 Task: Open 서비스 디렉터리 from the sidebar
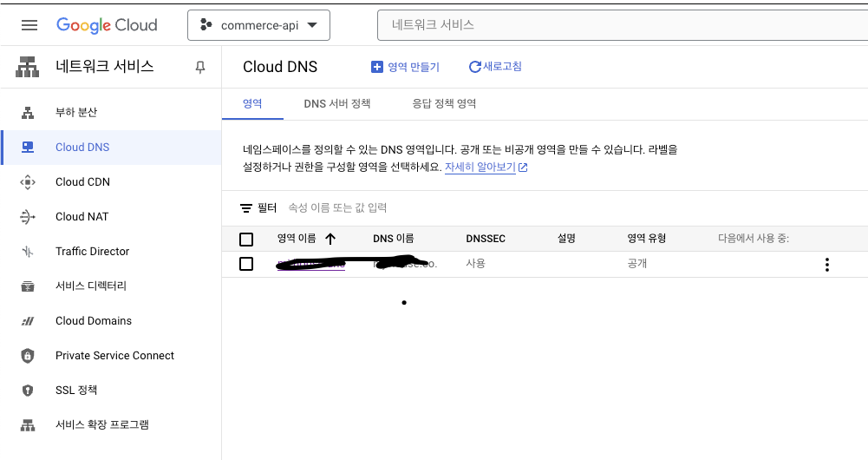(x=91, y=286)
